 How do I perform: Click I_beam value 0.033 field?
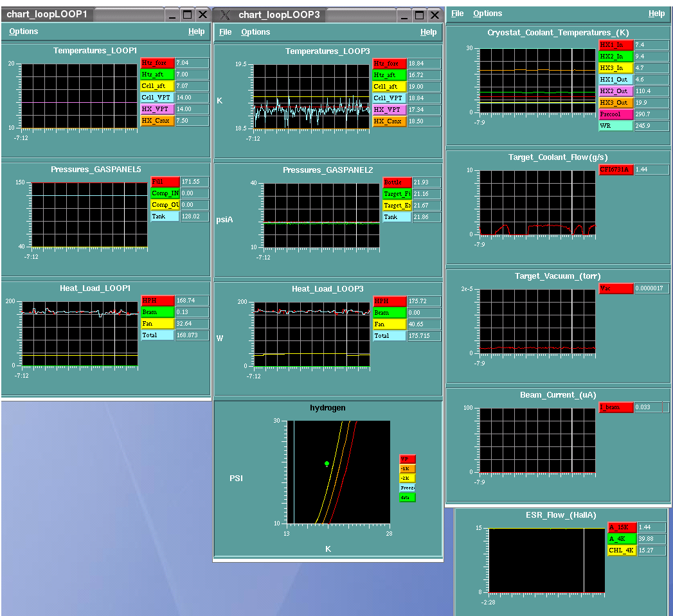(x=652, y=407)
